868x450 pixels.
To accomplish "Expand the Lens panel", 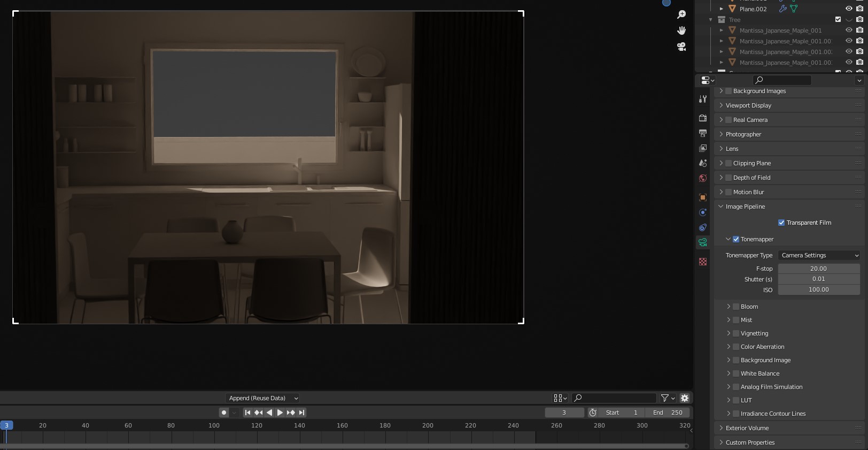I will coord(732,149).
